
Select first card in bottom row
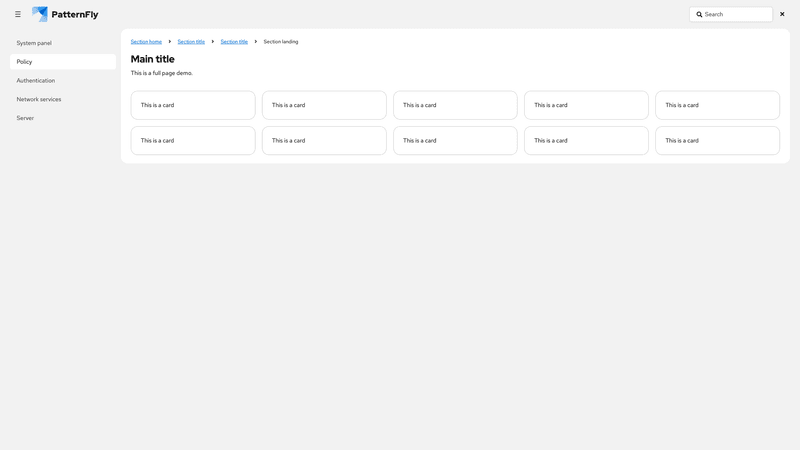[x=193, y=140]
